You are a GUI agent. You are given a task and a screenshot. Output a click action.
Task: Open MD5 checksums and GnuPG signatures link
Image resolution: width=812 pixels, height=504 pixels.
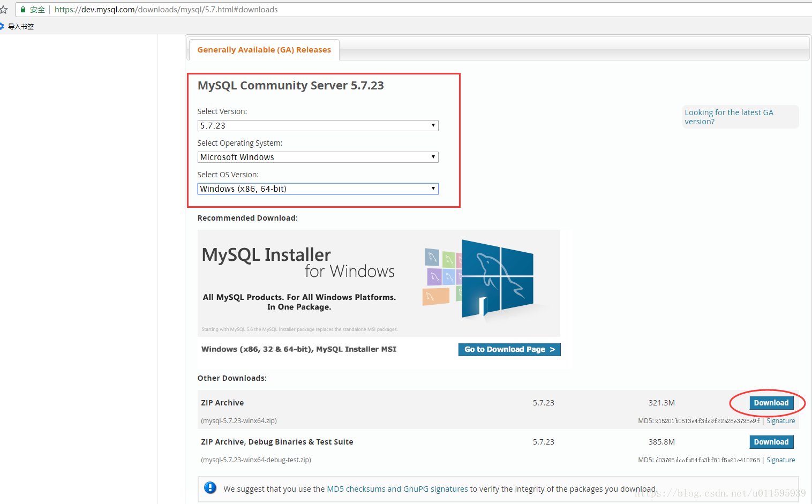point(397,489)
